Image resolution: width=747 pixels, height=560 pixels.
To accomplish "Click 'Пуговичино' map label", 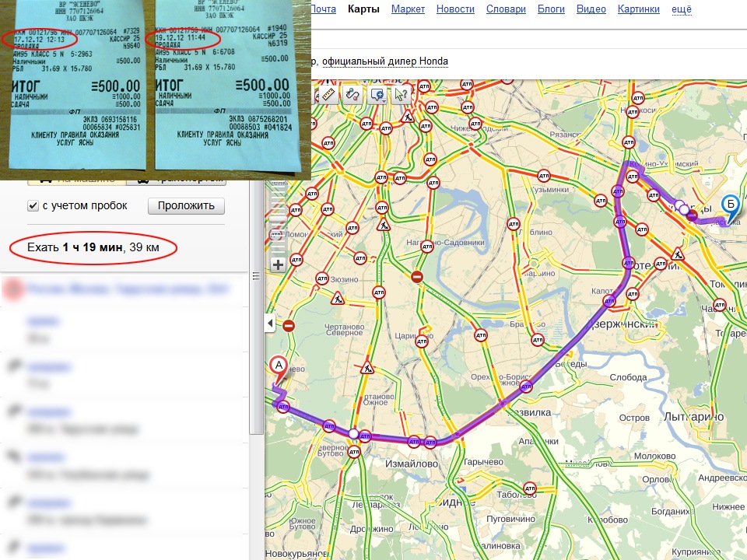I will click(510, 519).
